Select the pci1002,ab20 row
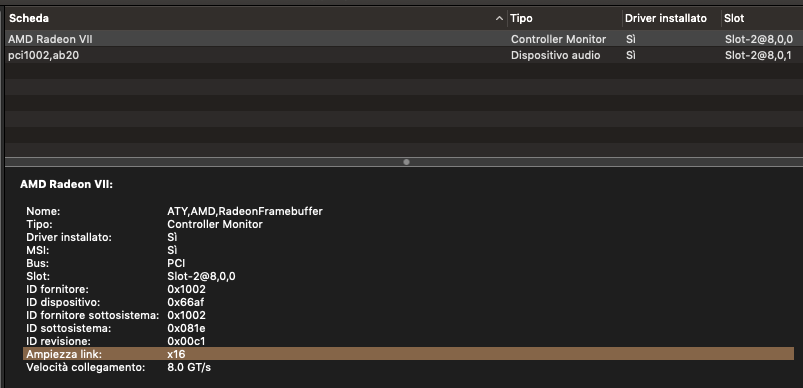 404,55
